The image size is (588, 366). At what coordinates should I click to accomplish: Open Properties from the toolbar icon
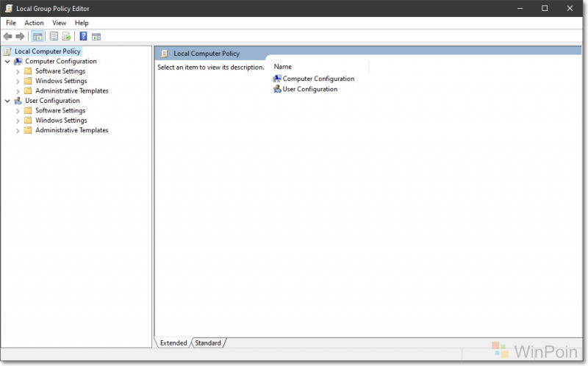pyautogui.click(x=54, y=36)
